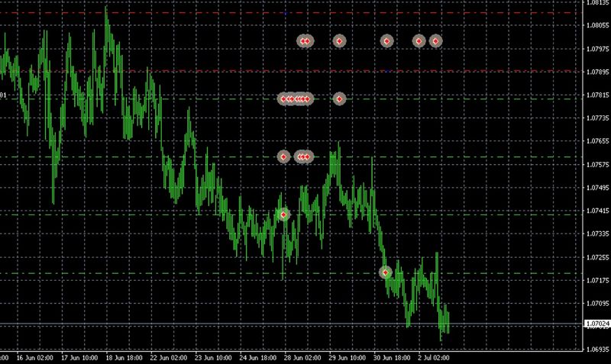Select the lone diamond marker on the 1.07415 line

283,215
